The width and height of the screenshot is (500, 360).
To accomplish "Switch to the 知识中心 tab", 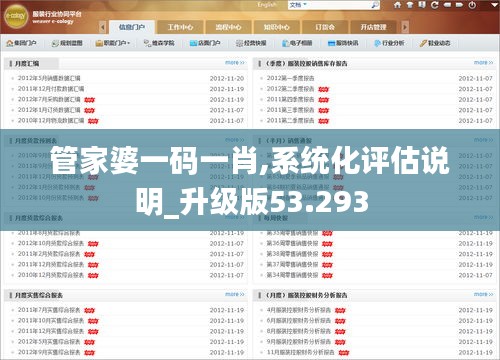I will tap(277, 27).
